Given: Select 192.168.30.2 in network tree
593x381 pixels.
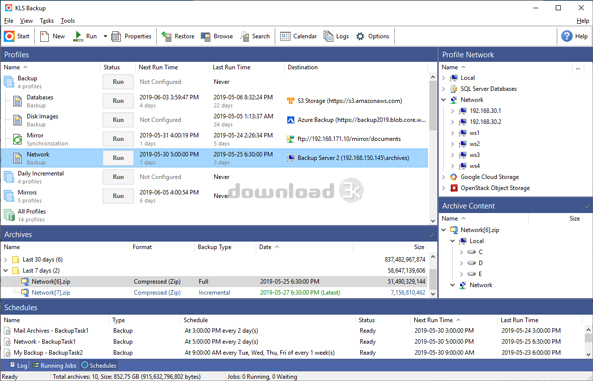Looking at the screenshot, I should pos(486,122).
